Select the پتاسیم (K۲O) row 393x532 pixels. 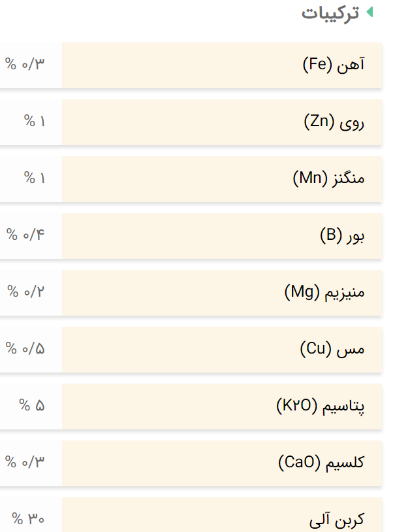191,407
